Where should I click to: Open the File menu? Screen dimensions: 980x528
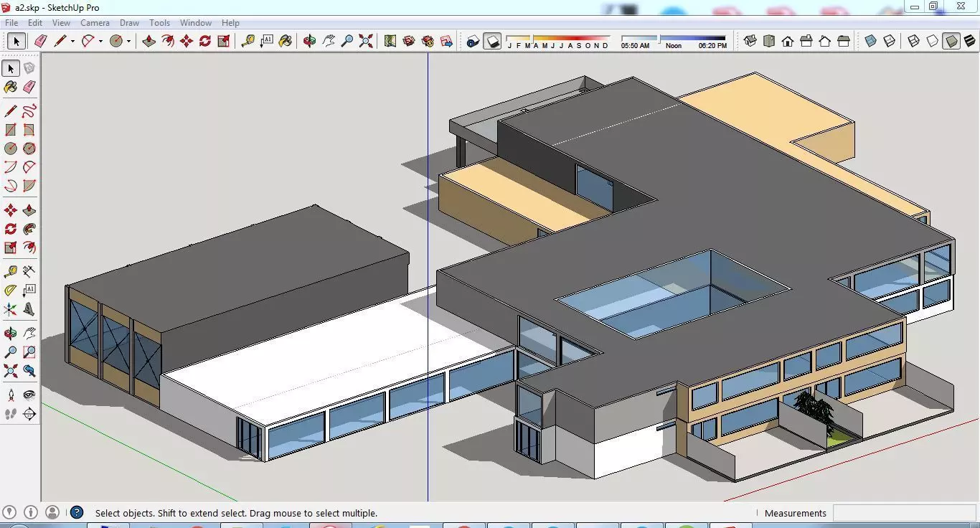click(x=12, y=23)
